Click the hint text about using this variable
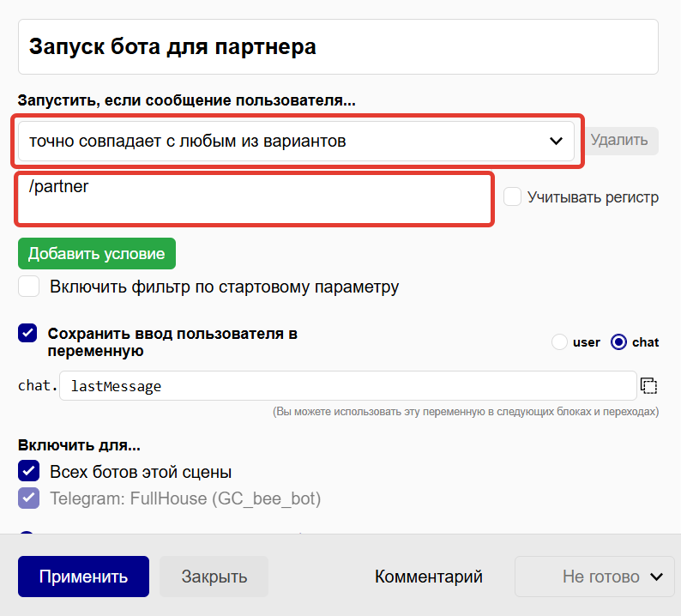Image resolution: width=681 pixels, height=616 pixels. point(466,412)
